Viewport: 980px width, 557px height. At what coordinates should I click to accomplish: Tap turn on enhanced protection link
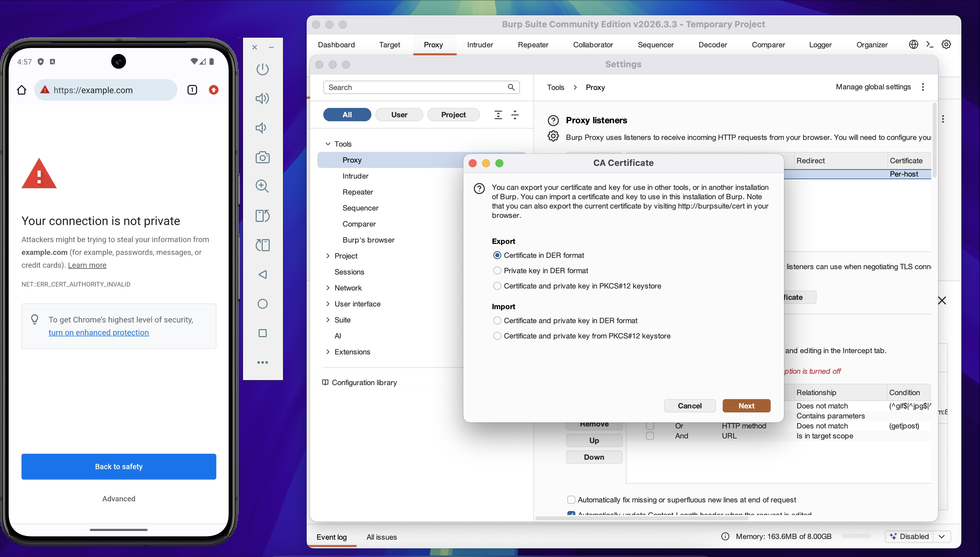coord(99,332)
